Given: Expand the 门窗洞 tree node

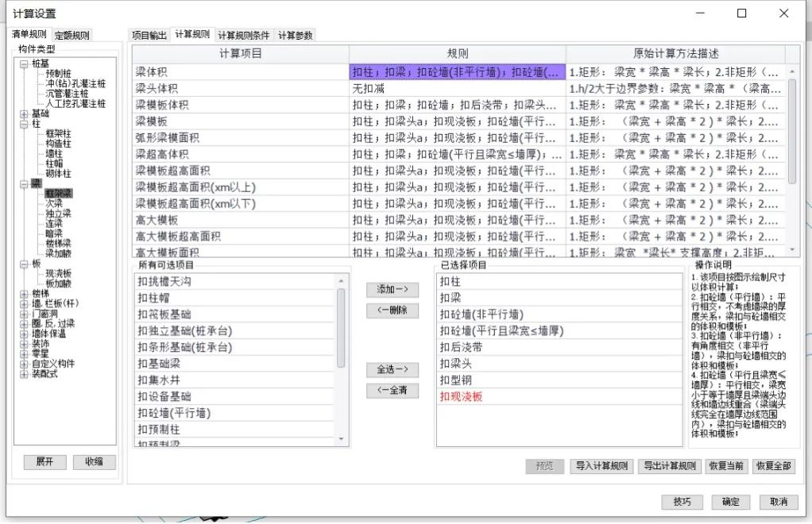Looking at the screenshot, I should coord(24,314).
